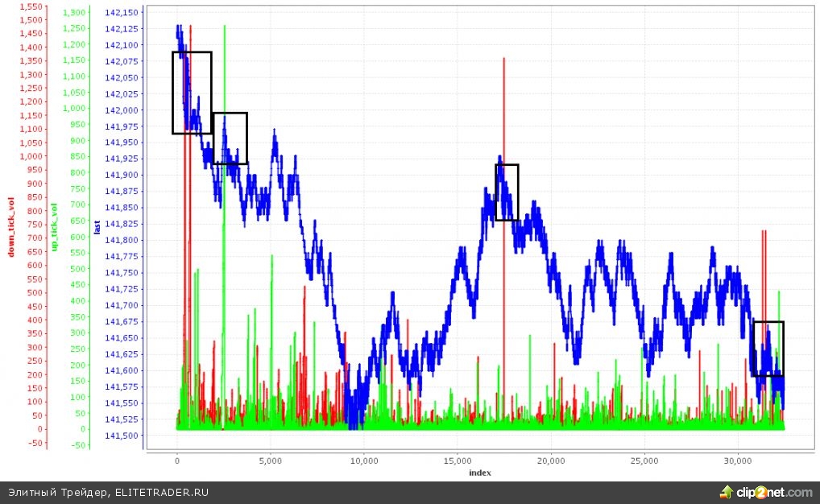This screenshot has height=504, width=820.
Task: Click the 'index' x-axis title
Action: [479, 473]
